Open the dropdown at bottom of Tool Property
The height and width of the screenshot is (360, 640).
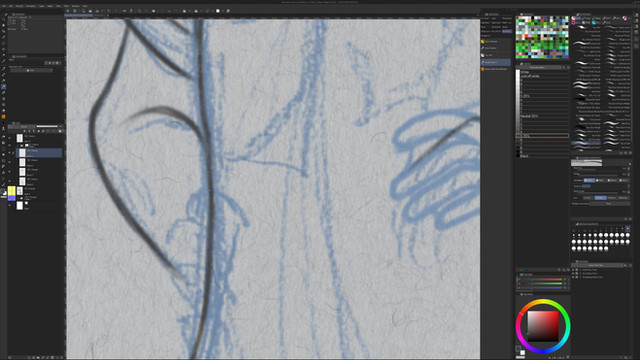609,203
